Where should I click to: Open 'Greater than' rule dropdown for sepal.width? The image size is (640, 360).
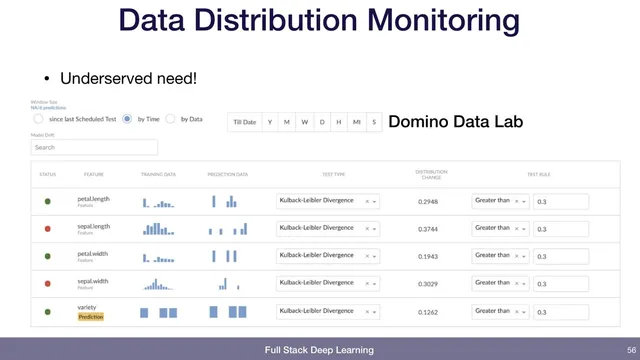pos(500,283)
